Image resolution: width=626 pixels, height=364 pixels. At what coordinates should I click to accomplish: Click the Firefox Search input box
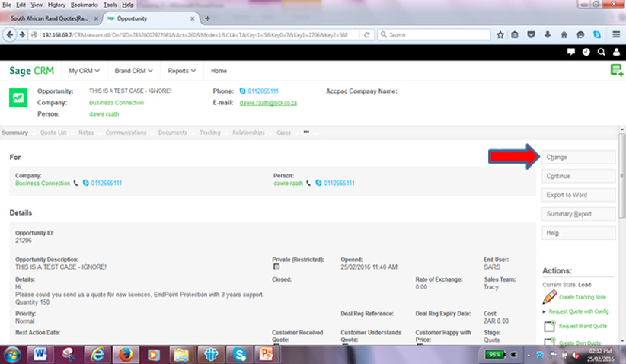[x=434, y=35]
